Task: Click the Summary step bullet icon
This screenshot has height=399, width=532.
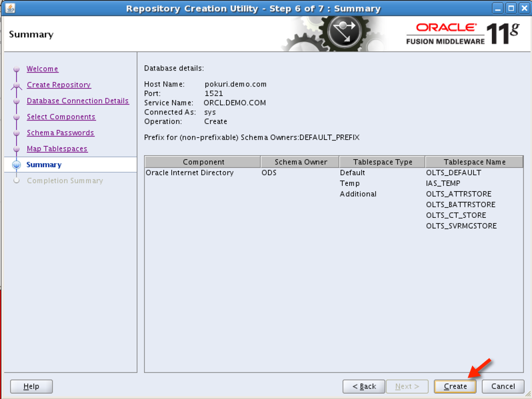Action: (16, 165)
